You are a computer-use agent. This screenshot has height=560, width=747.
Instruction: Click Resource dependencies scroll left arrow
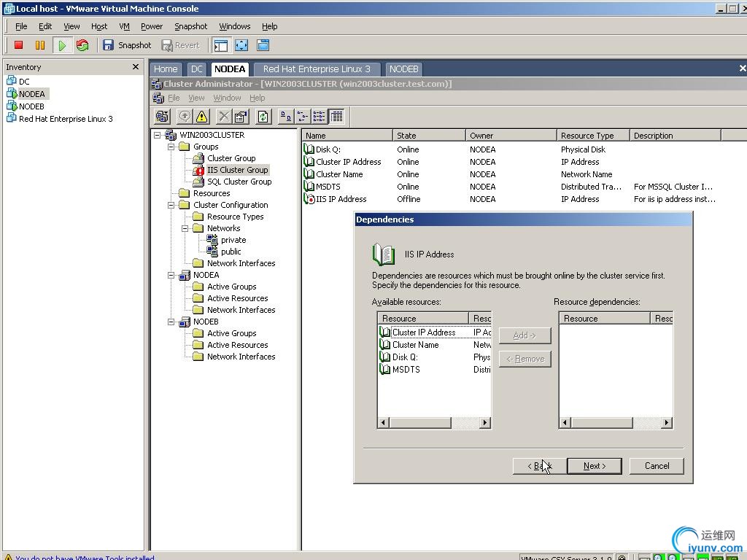point(565,422)
